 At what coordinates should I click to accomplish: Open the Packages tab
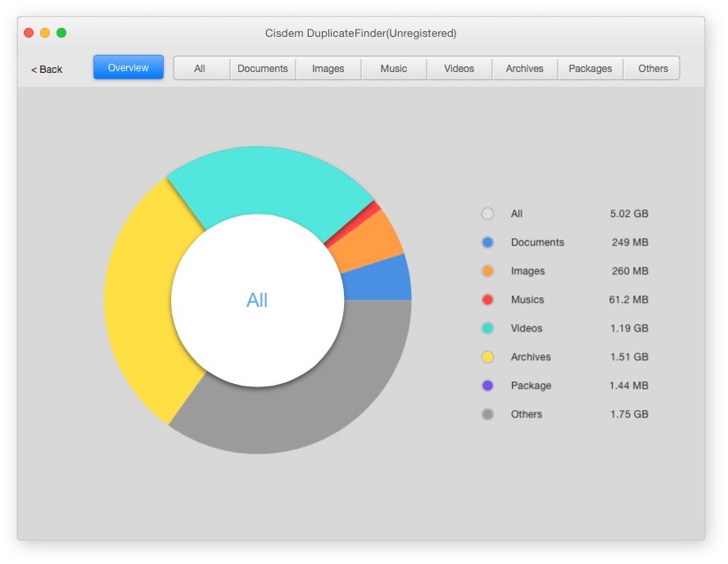tap(590, 69)
